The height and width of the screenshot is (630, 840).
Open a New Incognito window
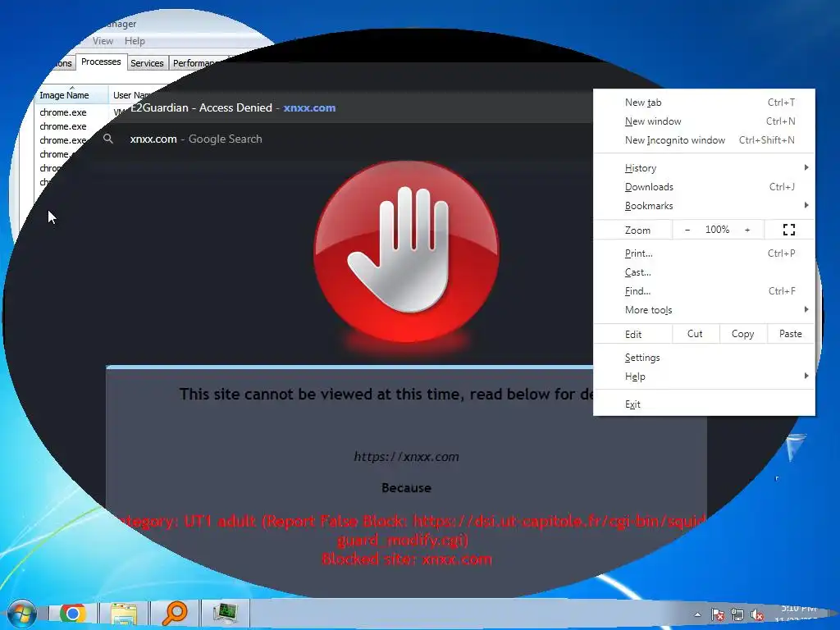(x=704, y=139)
